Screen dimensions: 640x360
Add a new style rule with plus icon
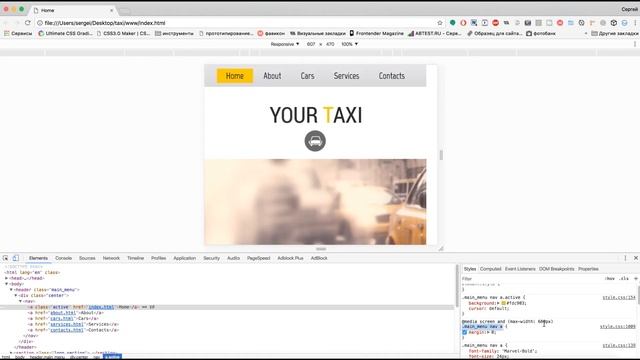[x=636, y=278]
